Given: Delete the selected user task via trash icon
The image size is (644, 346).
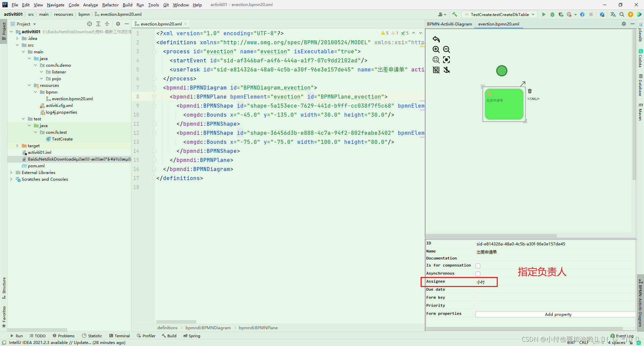Looking at the screenshot, I should click(x=530, y=91).
